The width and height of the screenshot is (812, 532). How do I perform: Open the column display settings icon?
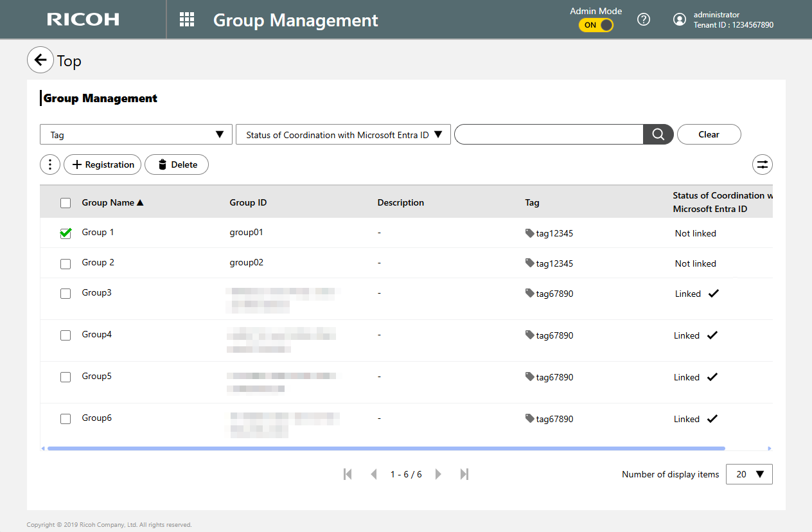point(762,164)
